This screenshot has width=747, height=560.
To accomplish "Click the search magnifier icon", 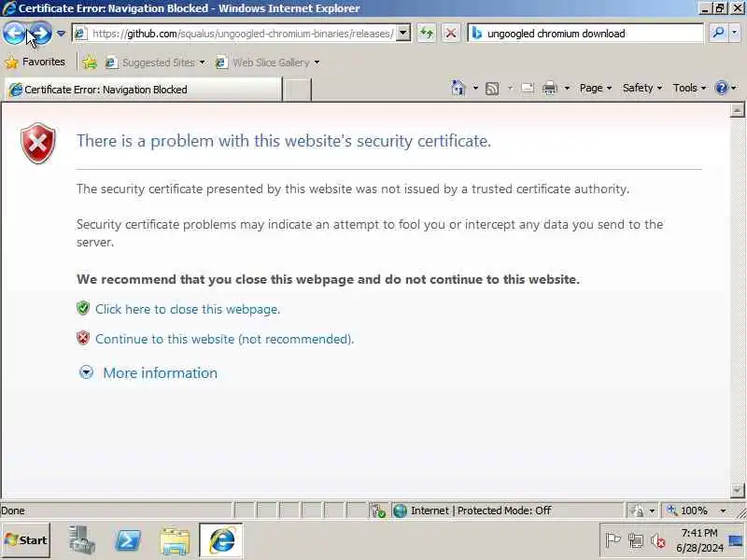I will (717, 34).
